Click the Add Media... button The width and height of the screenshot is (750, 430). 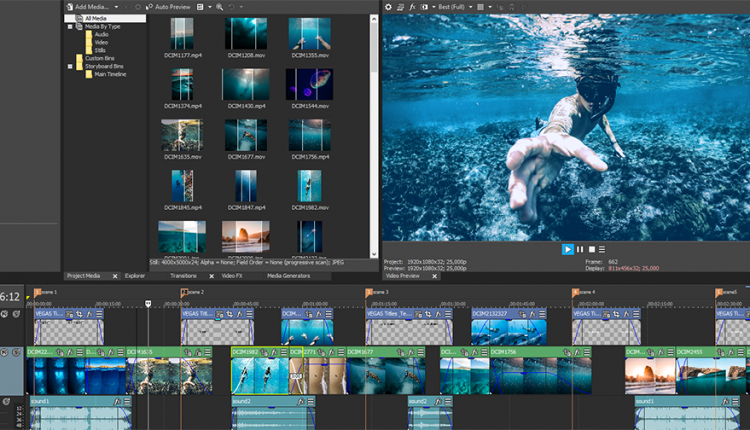(87, 7)
